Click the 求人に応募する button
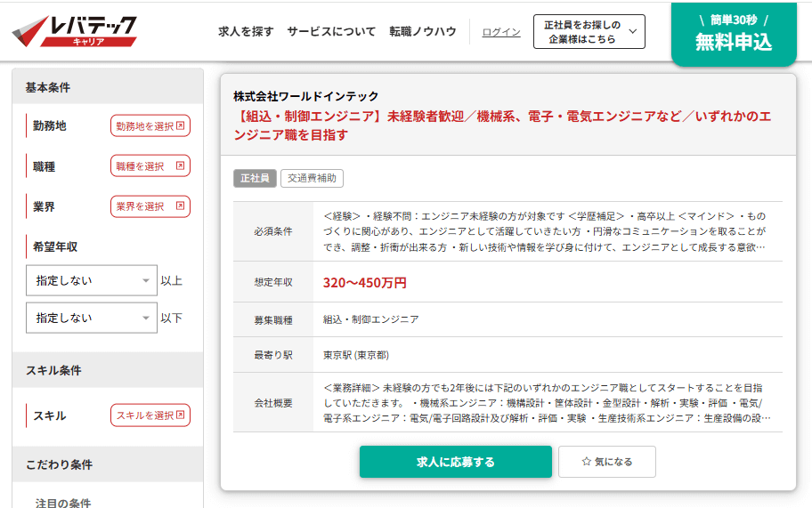This screenshot has width=812, height=508. pyautogui.click(x=456, y=462)
